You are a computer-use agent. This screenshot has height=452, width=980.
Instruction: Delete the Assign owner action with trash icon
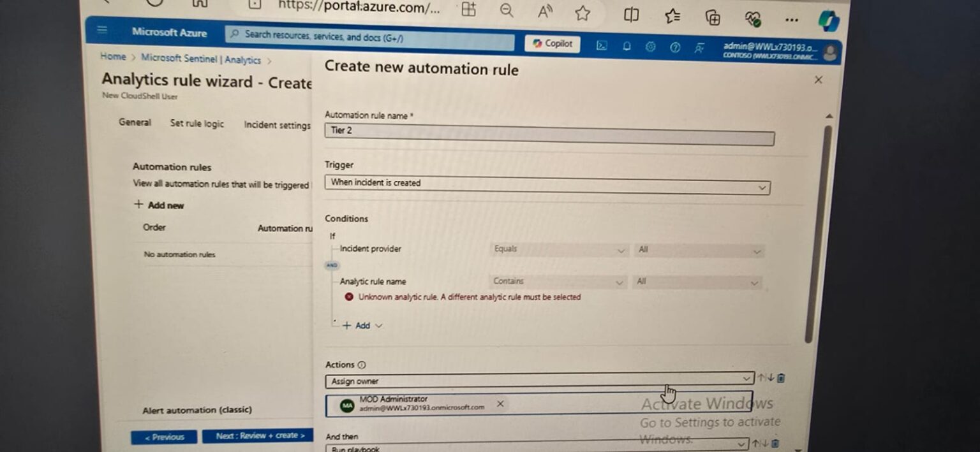coord(780,378)
